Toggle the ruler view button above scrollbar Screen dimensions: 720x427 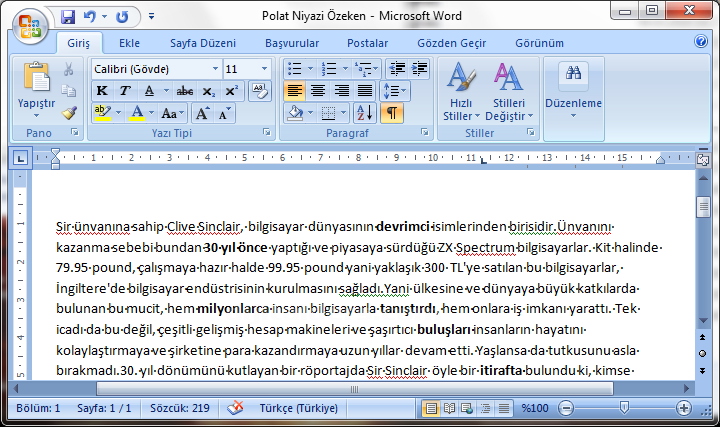click(703, 160)
